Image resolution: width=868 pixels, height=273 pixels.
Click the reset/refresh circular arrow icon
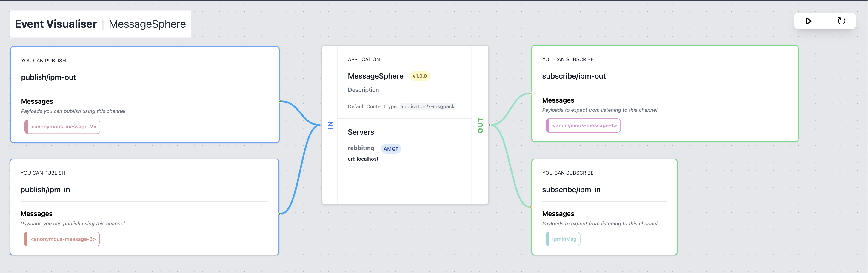pyautogui.click(x=841, y=21)
